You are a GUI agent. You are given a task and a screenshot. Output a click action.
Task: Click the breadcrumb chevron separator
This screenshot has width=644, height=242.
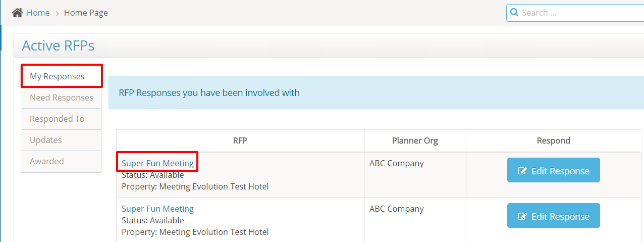click(57, 14)
